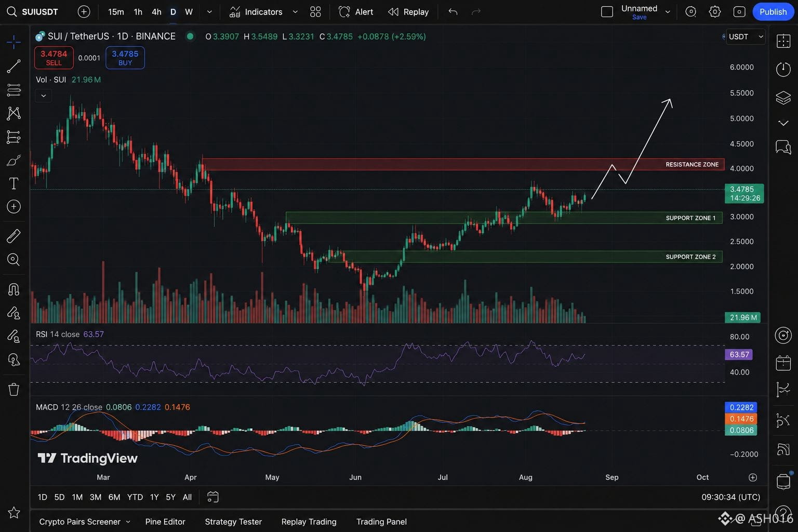Publish the chart idea
Image resolution: width=798 pixels, height=532 pixels.
tap(773, 12)
